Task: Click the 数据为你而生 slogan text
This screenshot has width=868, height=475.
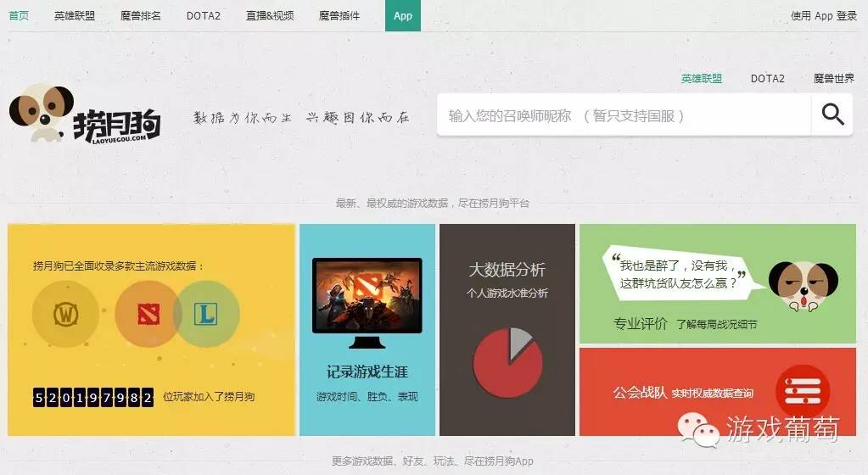Action: pyautogui.click(x=301, y=117)
